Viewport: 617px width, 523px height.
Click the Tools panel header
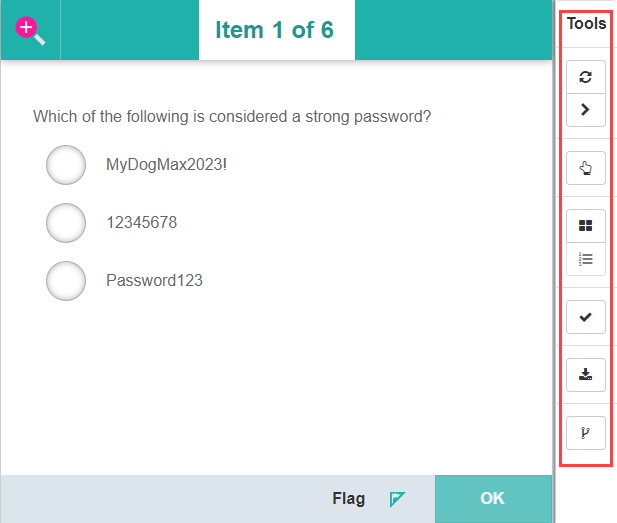click(586, 24)
